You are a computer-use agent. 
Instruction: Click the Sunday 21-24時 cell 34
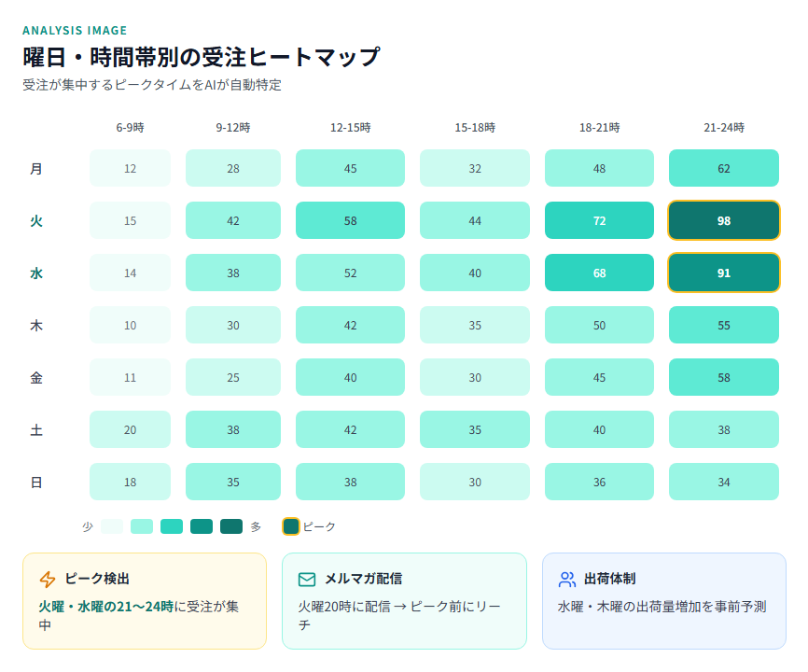pyautogui.click(x=723, y=482)
